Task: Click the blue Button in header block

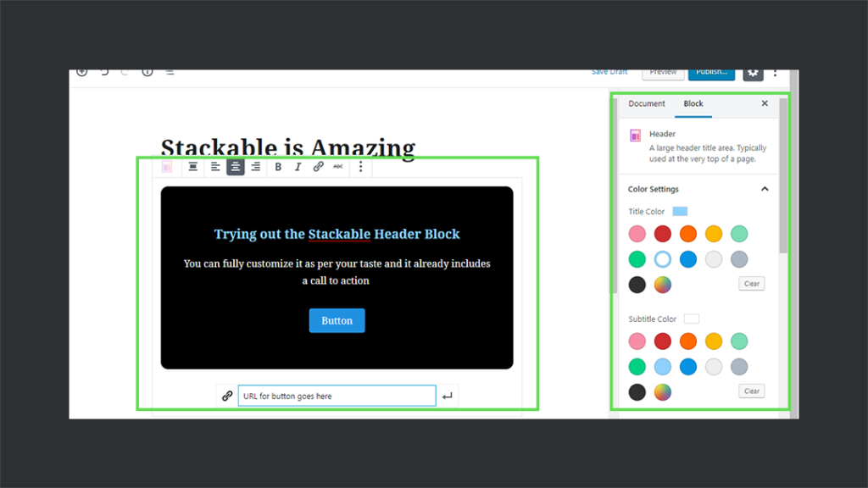Action: click(337, 320)
